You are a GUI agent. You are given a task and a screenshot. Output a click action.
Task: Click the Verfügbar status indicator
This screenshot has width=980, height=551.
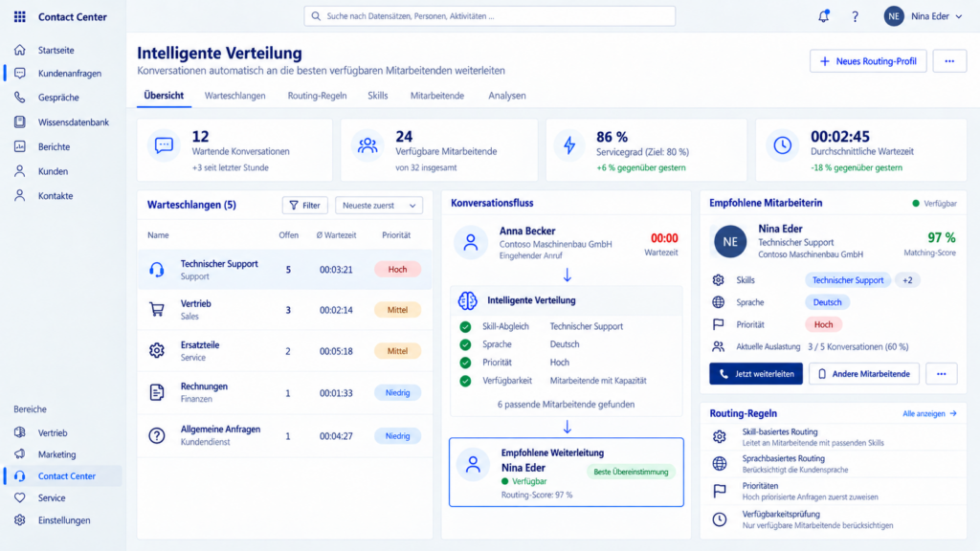(934, 203)
